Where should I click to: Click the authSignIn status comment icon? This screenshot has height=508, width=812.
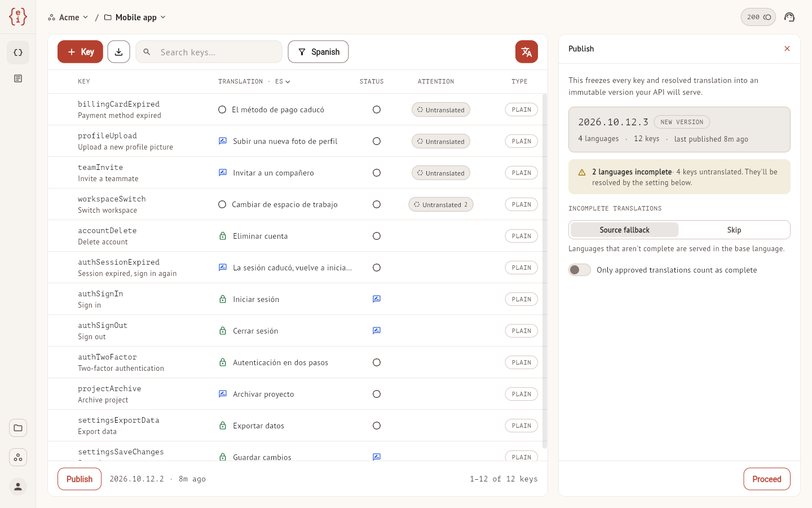tap(377, 299)
